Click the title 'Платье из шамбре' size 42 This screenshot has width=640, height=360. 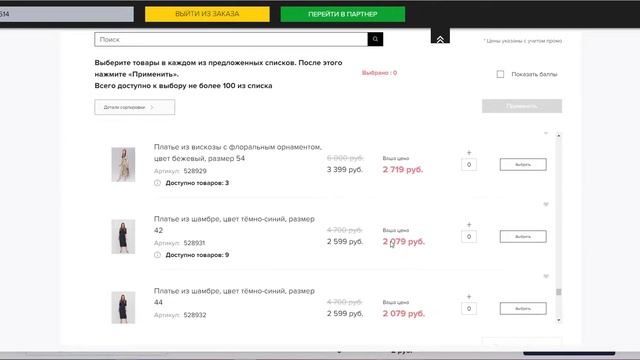(234, 224)
